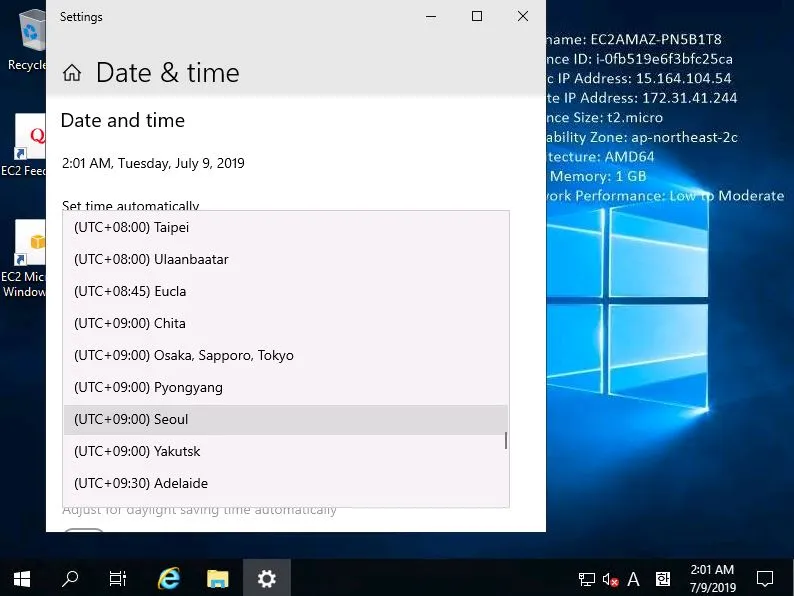The height and width of the screenshot is (596, 794).
Task: Click the taskbar clock showing 2:01 AM
Action: 712,578
